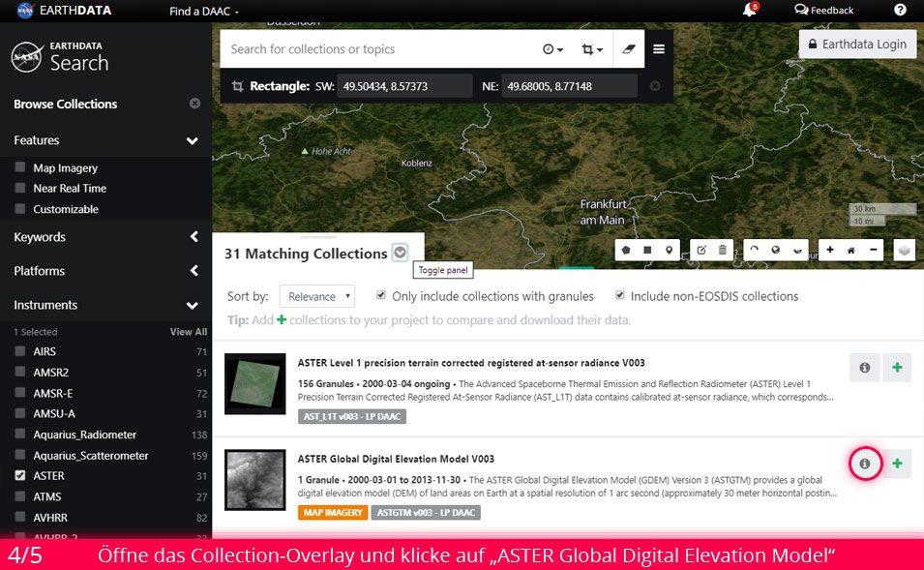Select the rectangle drawing tool on the map
This screenshot has width=924, height=570.
[x=647, y=250]
